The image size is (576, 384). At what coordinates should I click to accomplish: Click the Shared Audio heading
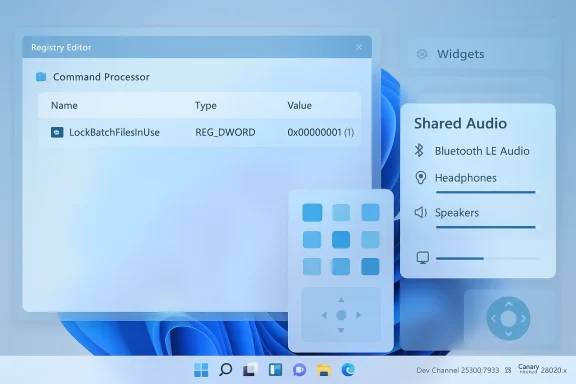tap(460, 123)
